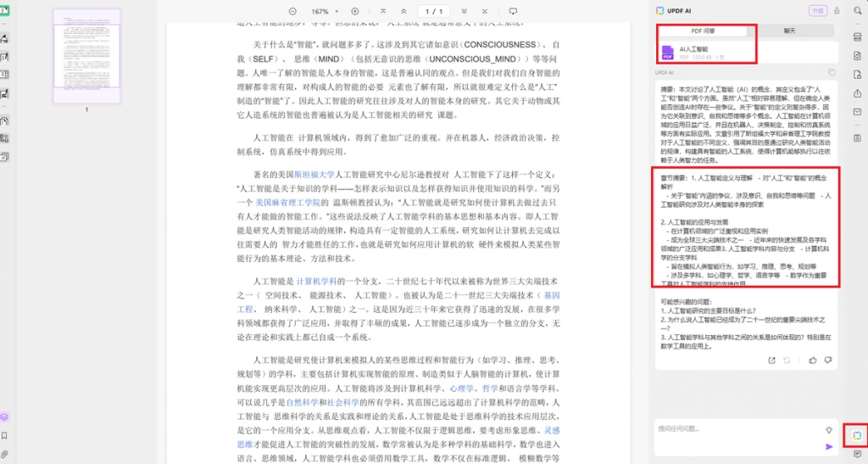Viewport: 868px width, 464px height.
Task: Regenerate the AI response
Action: point(787,360)
